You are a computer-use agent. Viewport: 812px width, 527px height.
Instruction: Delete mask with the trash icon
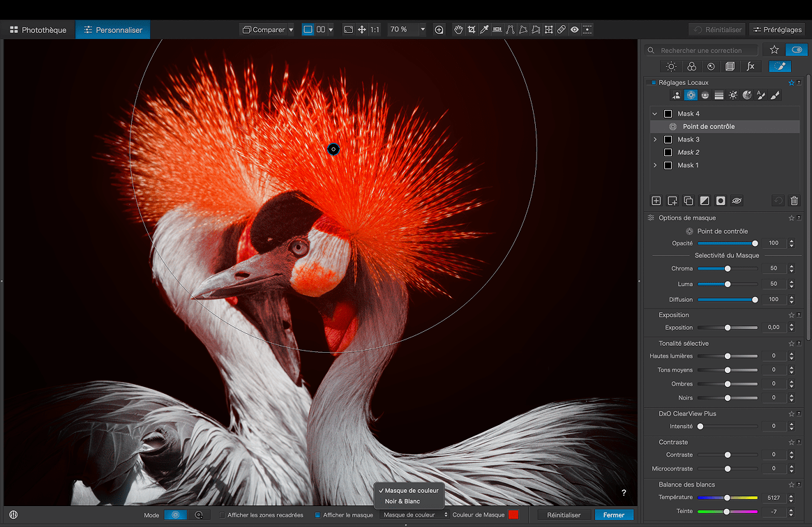[x=794, y=201]
